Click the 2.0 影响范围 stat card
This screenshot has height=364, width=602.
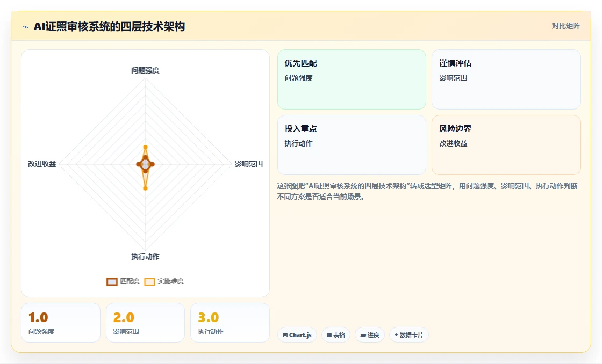pos(145,323)
